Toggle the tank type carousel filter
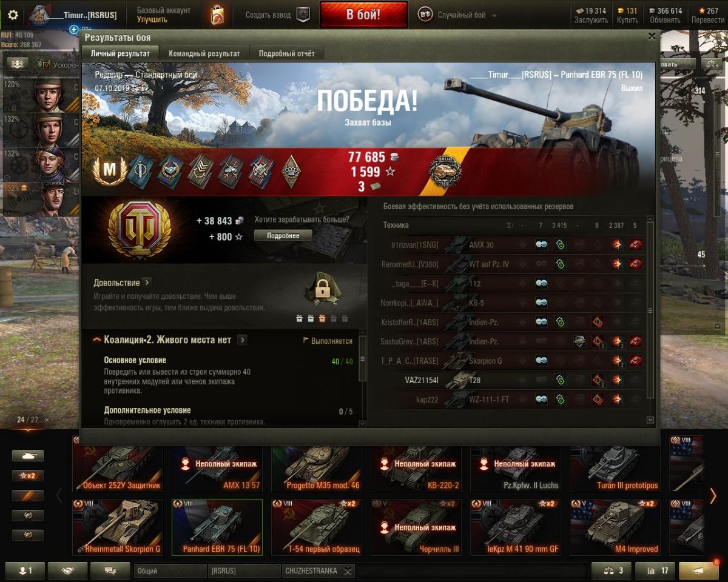The image size is (728, 582). click(28, 456)
